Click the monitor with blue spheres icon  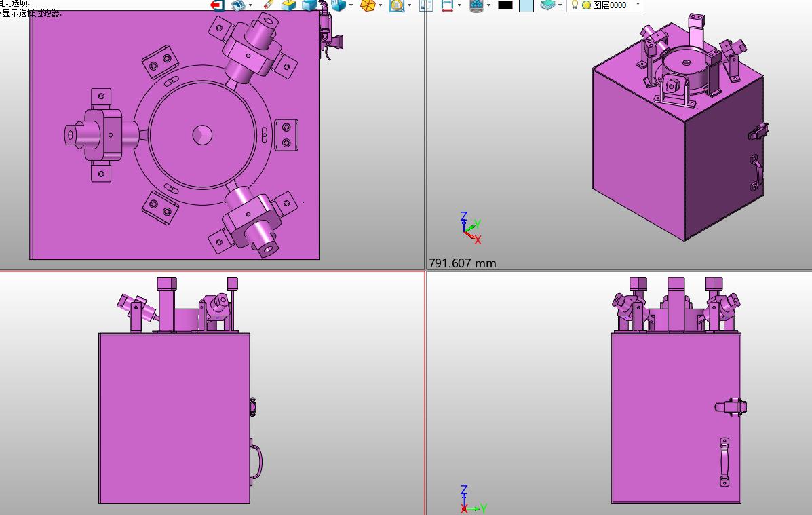coord(476,5)
